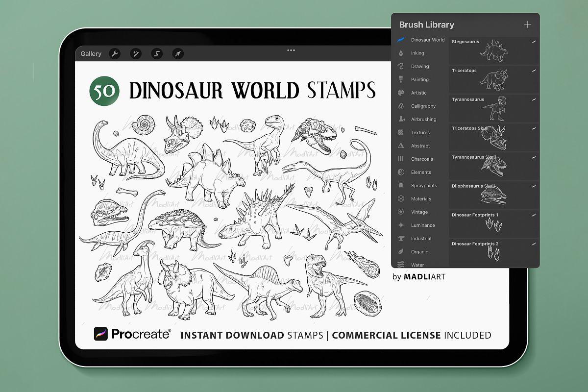This screenshot has width=588, height=392.
Task: Choose the Triceratops brush
Action: tap(494, 79)
